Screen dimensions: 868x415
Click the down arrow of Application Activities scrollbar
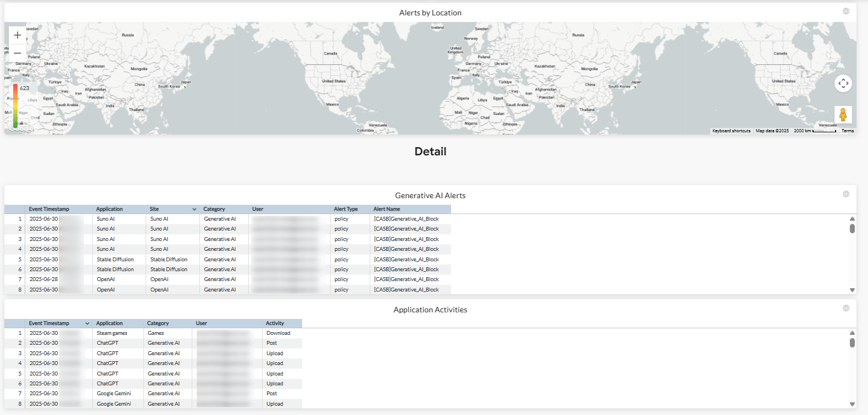[852, 404]
